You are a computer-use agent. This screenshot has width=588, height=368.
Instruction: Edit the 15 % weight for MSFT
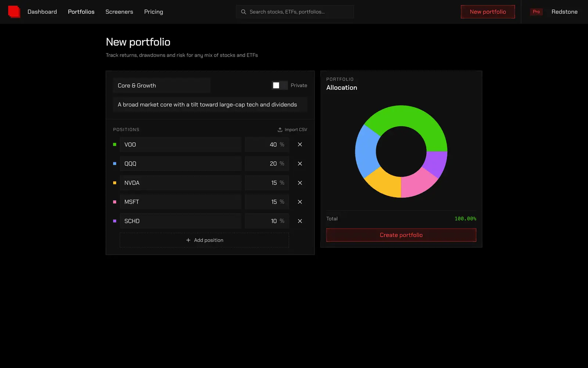267,202
